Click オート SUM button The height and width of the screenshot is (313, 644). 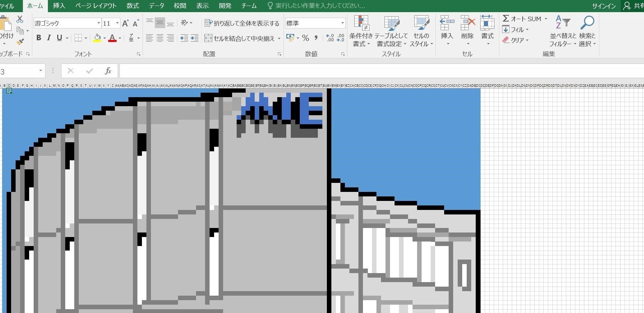tap(522, 19)
